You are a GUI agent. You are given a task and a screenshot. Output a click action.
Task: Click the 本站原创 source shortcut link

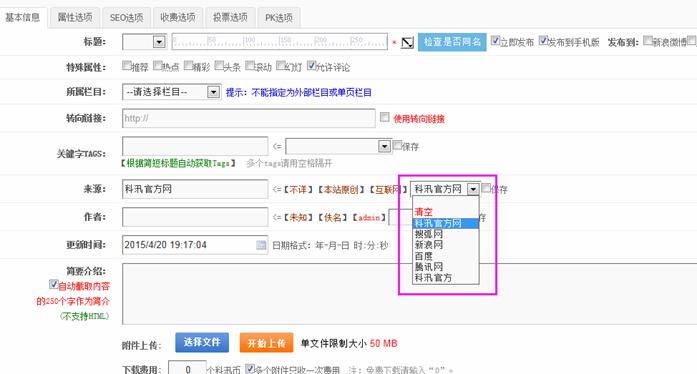point(341,190)
